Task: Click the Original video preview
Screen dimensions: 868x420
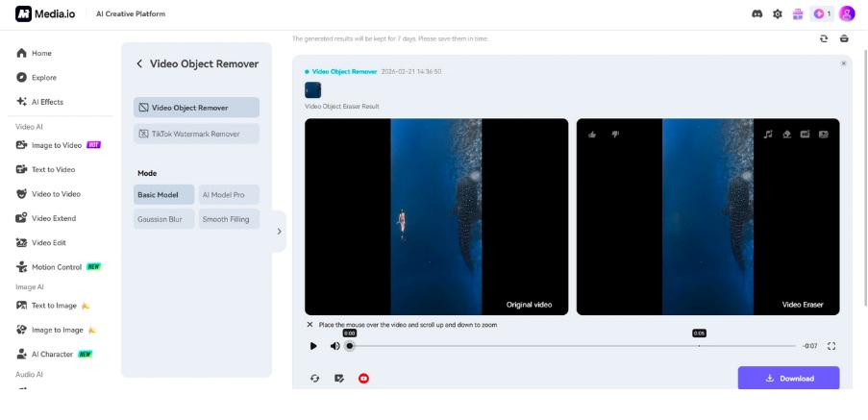Action: click(x=436, y=216)
